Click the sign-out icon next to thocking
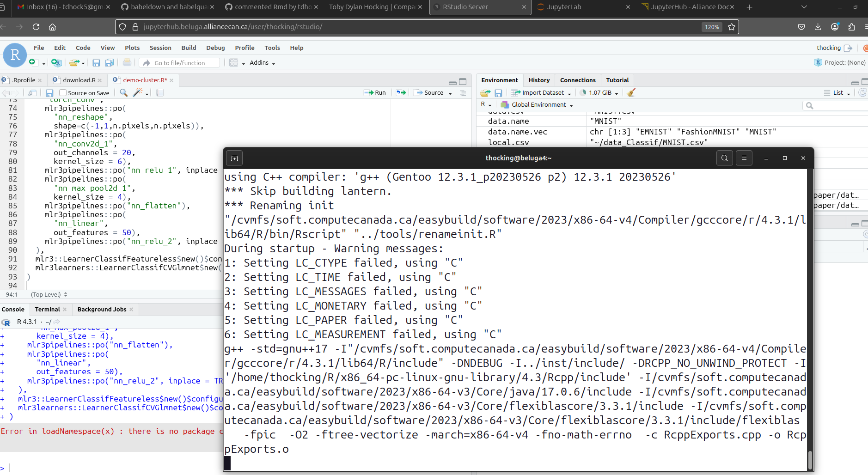The width and height of the screenshot is (868, 475). (x=848, y=48)
